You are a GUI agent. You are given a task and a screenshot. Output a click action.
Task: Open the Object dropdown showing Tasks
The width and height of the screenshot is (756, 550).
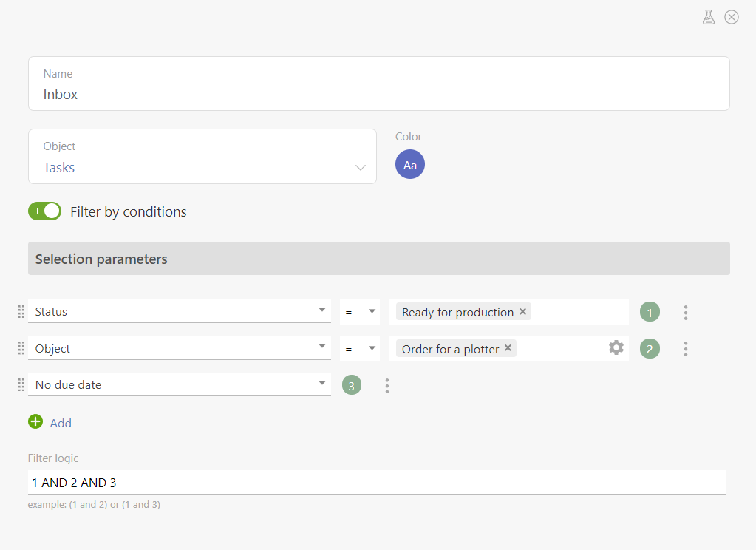(202, 156)
